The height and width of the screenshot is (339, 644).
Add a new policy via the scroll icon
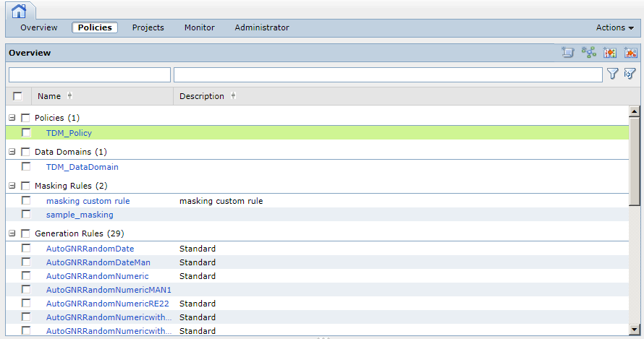[567, 53]
